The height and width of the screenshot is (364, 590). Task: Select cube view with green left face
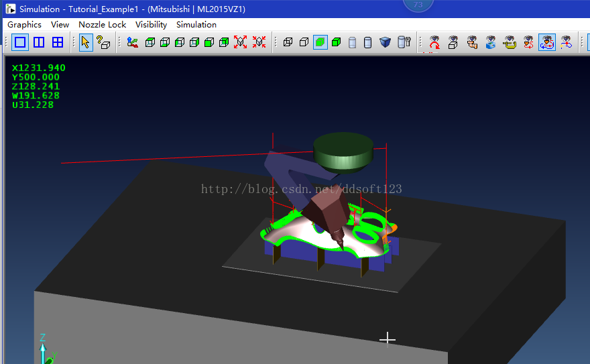[x=180, y=42]
